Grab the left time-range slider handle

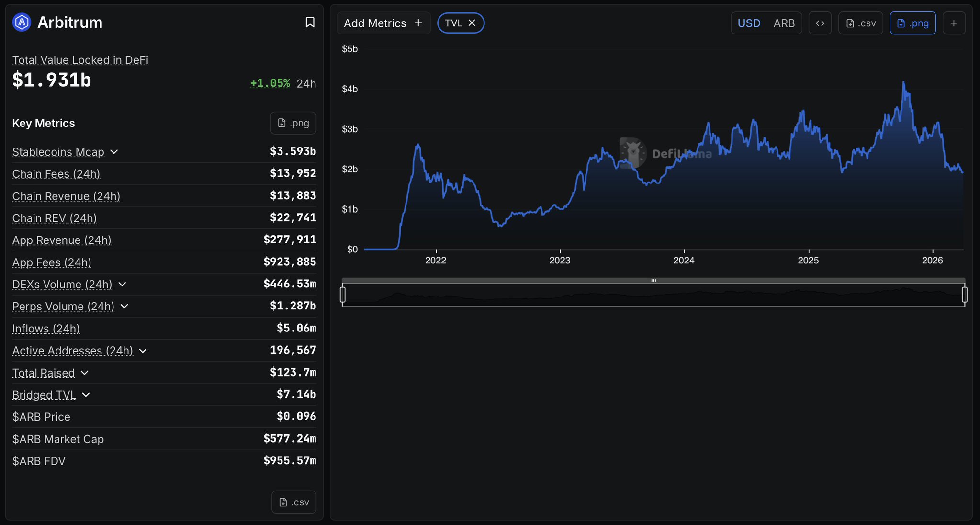pyautogui.click(x=343, y=295)
